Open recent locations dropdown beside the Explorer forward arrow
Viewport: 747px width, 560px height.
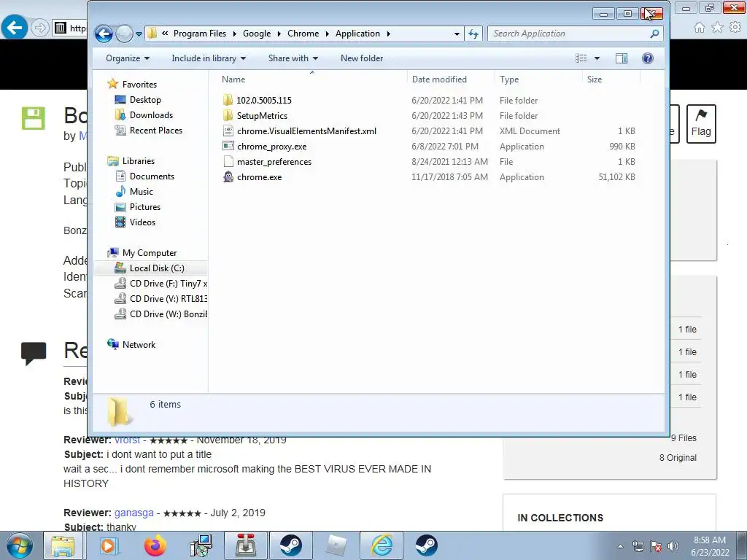click(139, 34)
